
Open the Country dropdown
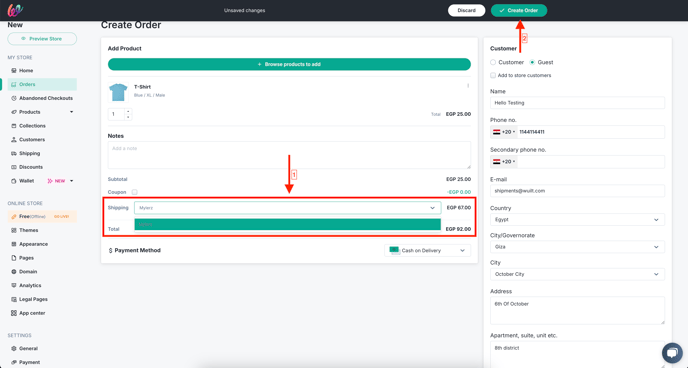(x=577, y=220)
